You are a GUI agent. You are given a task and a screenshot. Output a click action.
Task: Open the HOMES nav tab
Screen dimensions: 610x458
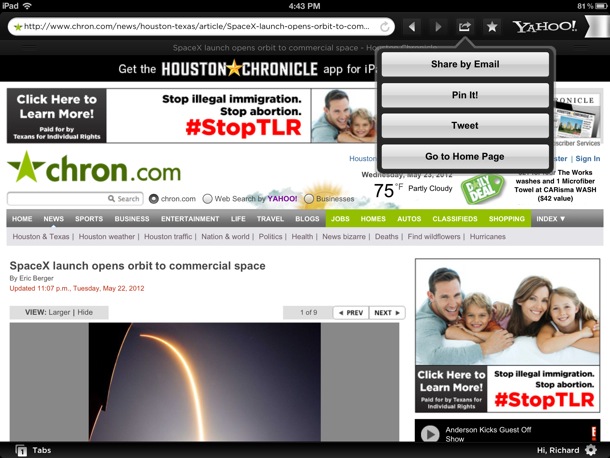pos(373,219)
